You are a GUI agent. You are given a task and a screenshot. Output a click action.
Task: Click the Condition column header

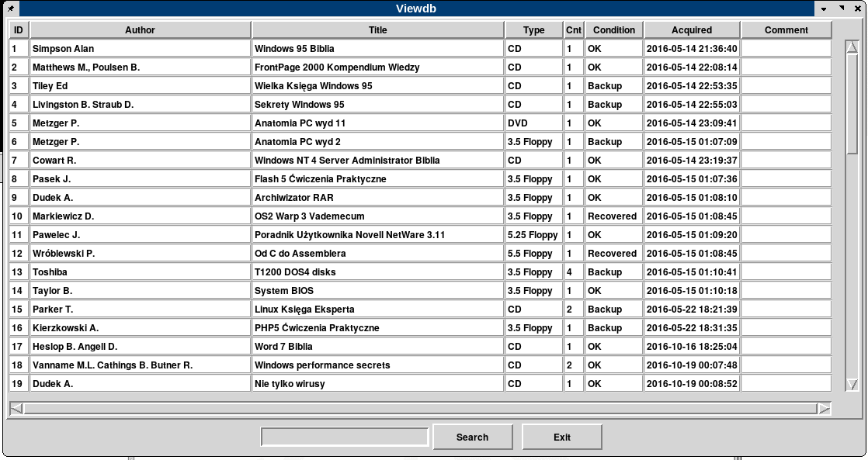pyautogui.click(x=613, y=30)
